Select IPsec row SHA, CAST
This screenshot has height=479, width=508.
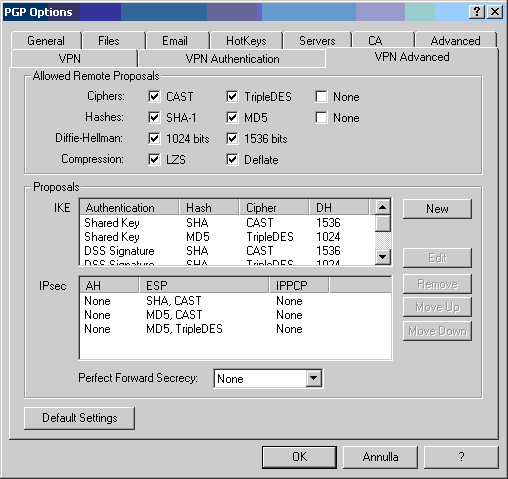pos(235,301)
